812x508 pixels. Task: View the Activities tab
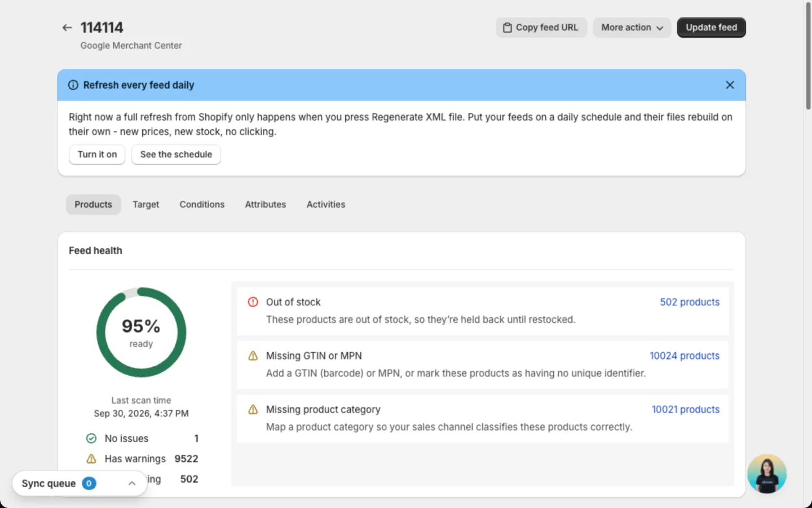point(326,204)
